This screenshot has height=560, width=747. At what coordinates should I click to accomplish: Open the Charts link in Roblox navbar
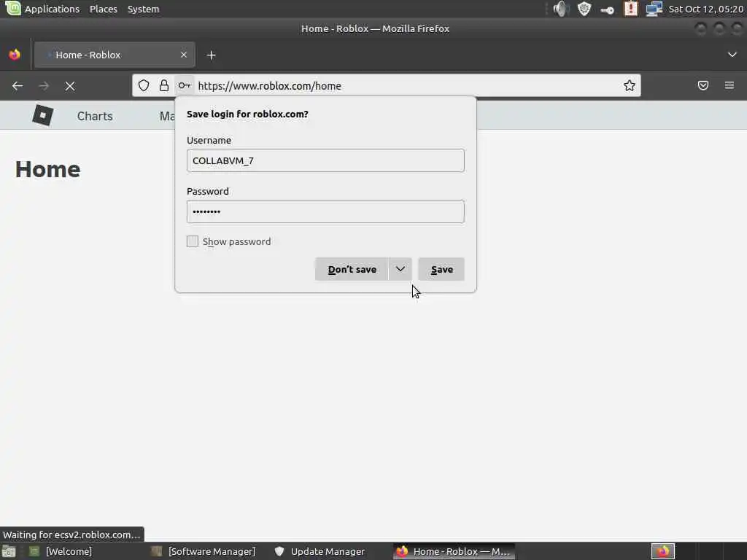[95, 116]
